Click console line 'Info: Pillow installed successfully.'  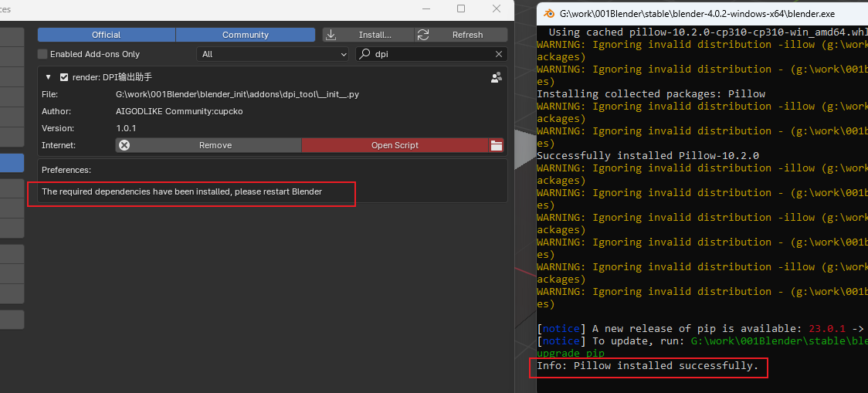coord(648,366)
